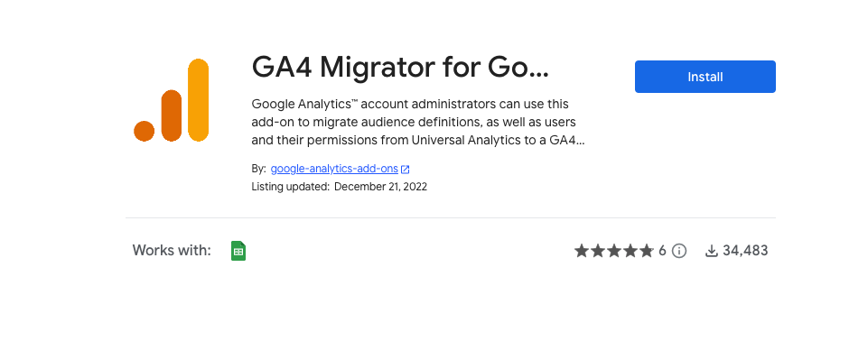Image resolution: width=868 pixels, height=341 pixels.
Task: Click the download arrow icon
Action: (712, 251)
